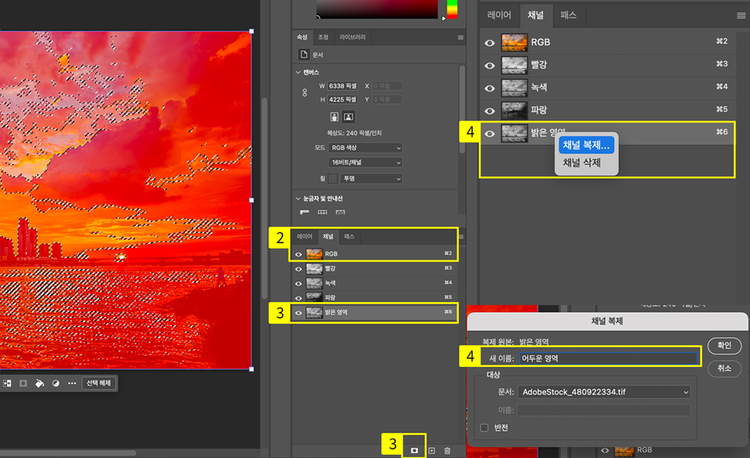The width and height of the screenshot is (750, 458).
Task: Check the 반전 checkbox in the dialog
Action: [484, 427]
